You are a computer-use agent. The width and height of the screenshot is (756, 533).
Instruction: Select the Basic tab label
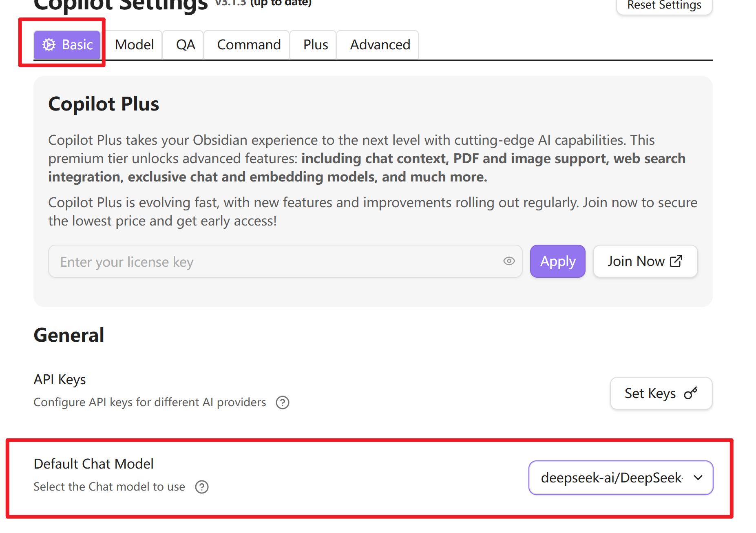pyautogui.click(x=77, y=44)
